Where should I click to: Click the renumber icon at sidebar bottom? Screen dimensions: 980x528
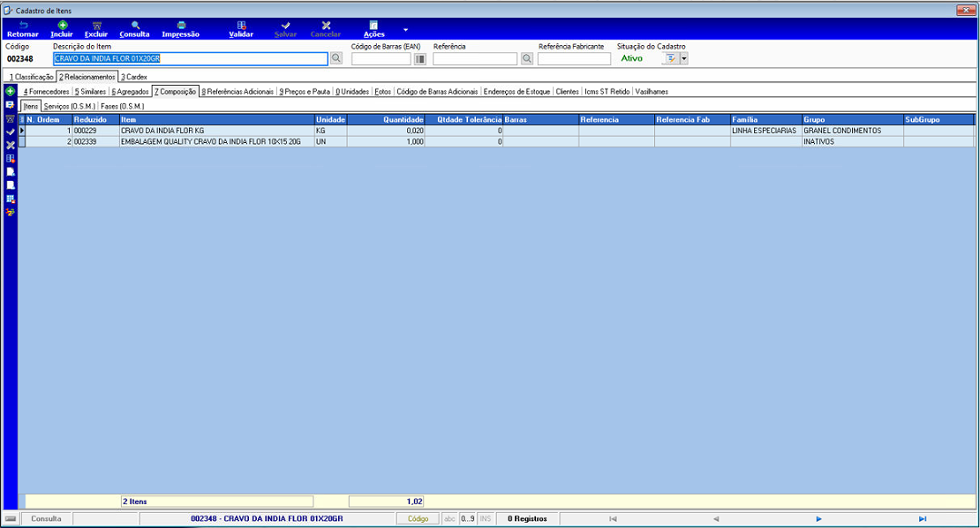coord(10,213)
